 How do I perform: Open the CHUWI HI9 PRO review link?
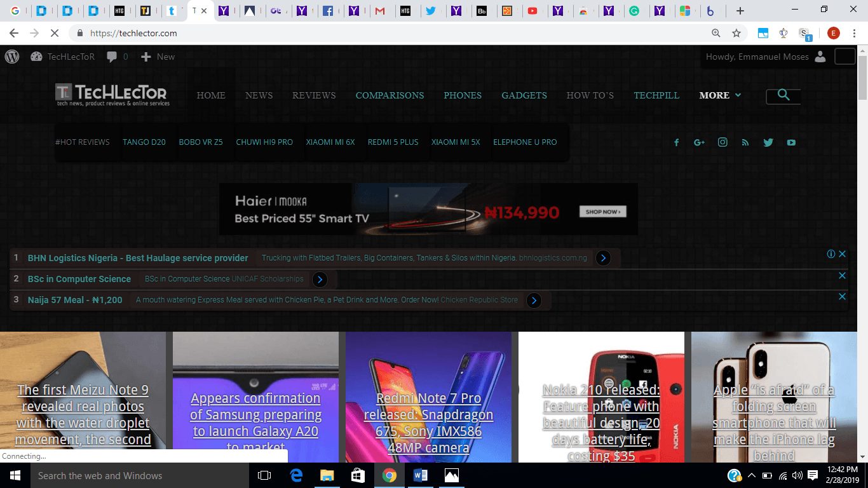click(x=264, y=142)
